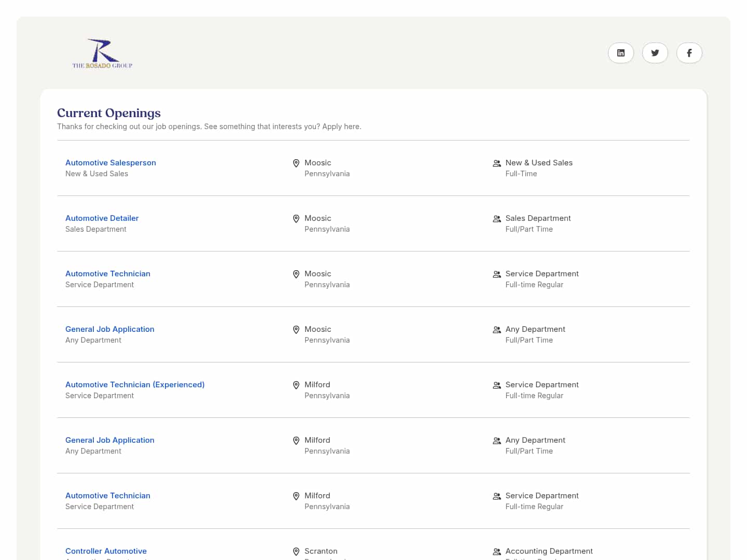Click The Rosado Group logo

[x=103, y=53]
